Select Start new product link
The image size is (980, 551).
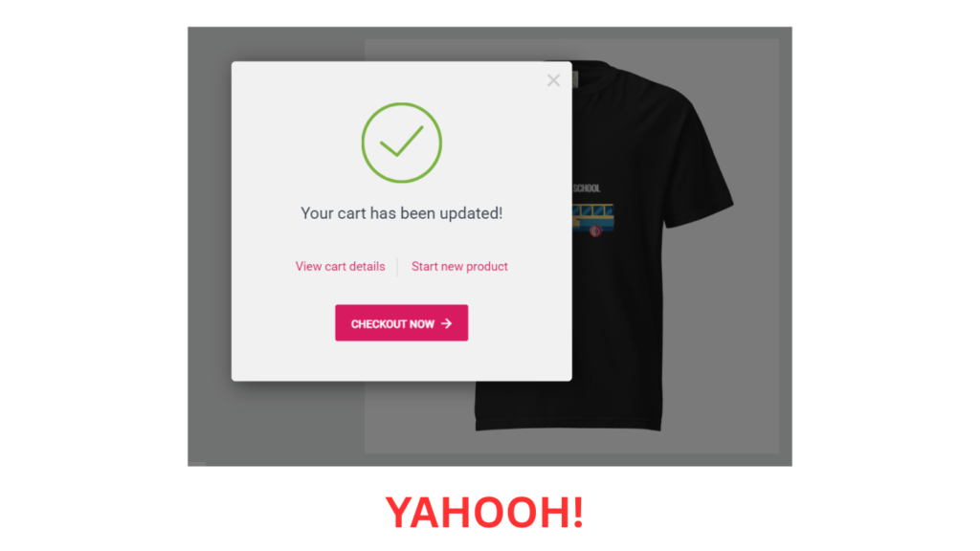pyautogui.click(x=459, y=266)
